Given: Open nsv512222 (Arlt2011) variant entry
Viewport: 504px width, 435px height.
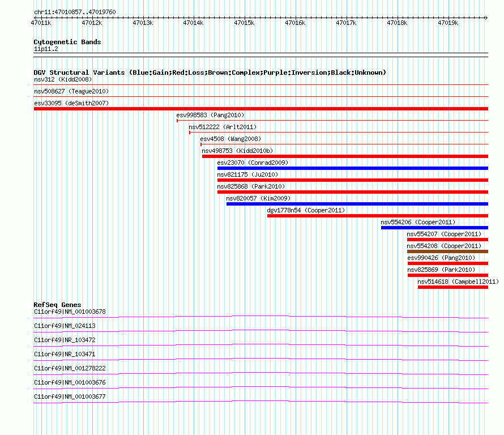Looking at the screenshot, I should [x=223, y=127].
